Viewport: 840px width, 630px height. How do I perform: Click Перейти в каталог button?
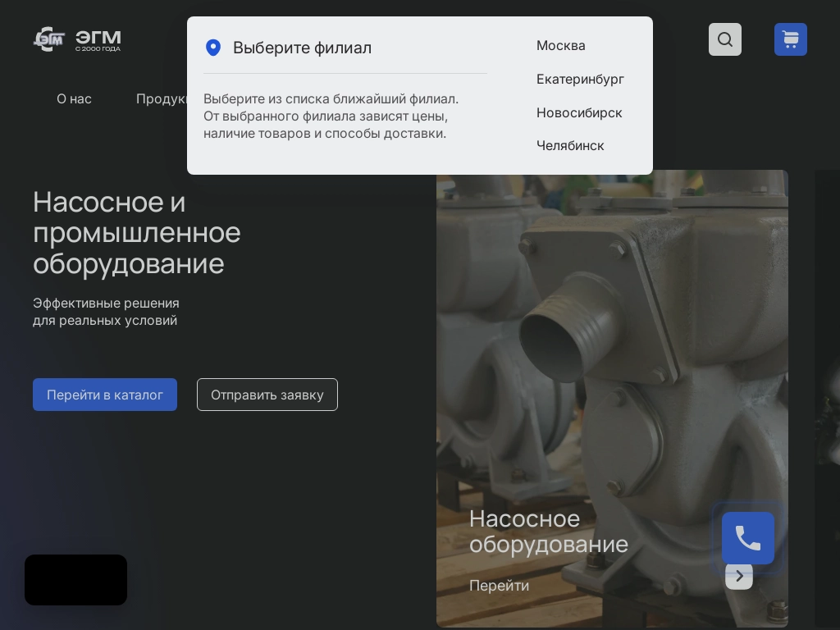click(x=105, y=395)
